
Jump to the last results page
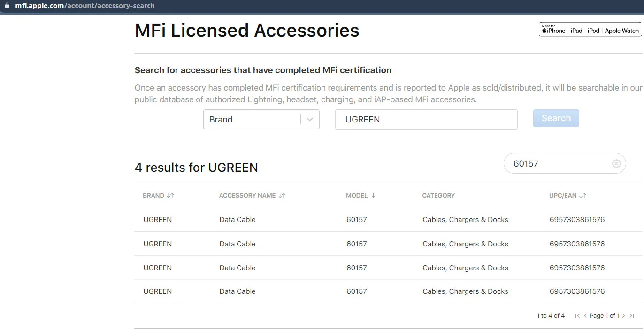pyautogui.click(x=632, y=316)
